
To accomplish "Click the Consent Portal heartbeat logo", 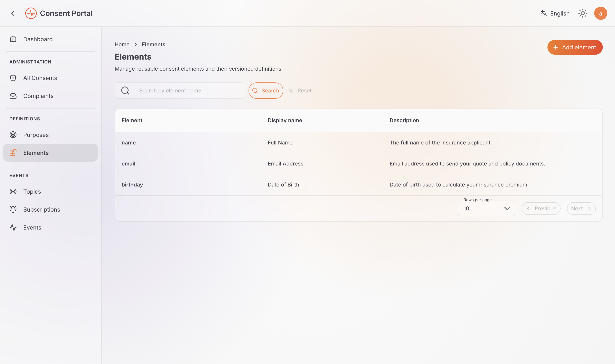I will point(31,13).
